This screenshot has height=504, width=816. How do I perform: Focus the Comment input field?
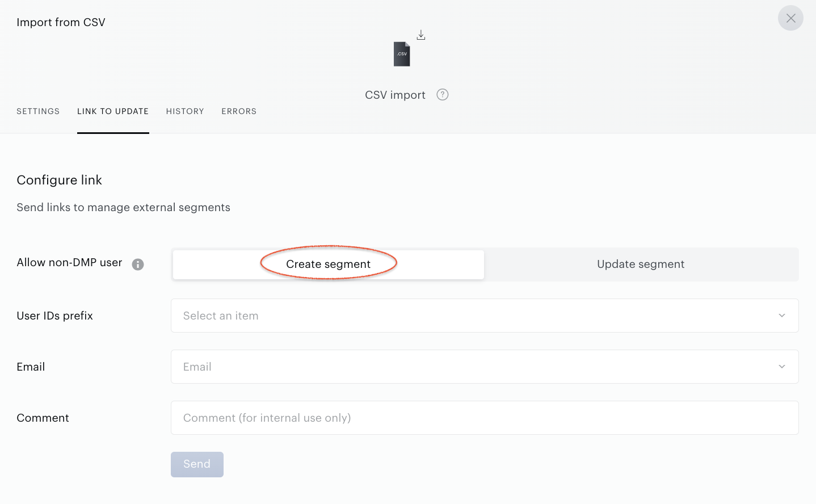485,418
